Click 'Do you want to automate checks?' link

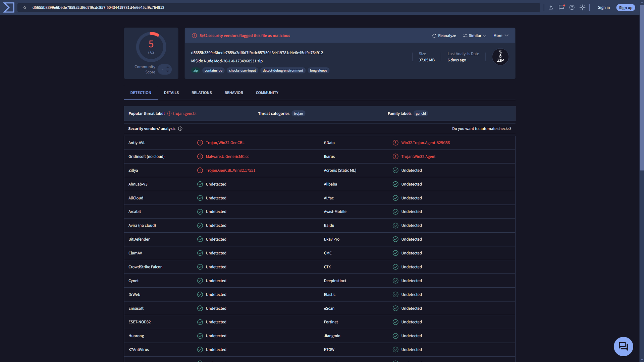pos(482,129)
